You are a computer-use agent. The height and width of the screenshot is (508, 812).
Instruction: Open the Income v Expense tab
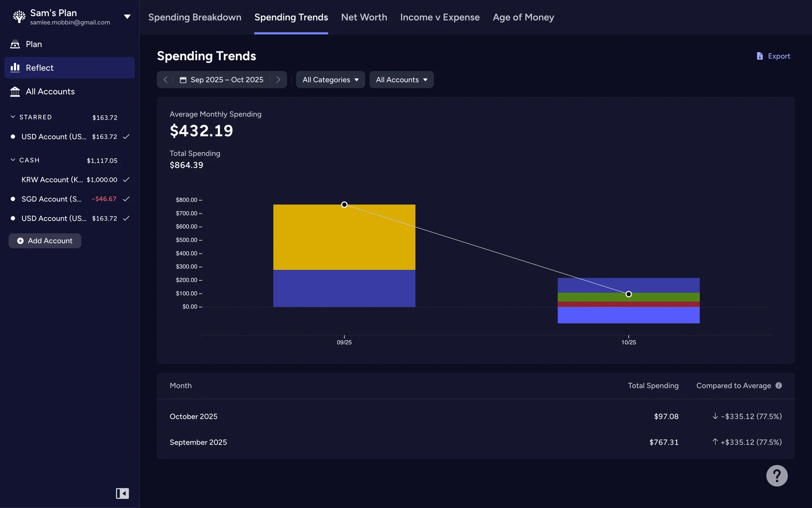439,17
